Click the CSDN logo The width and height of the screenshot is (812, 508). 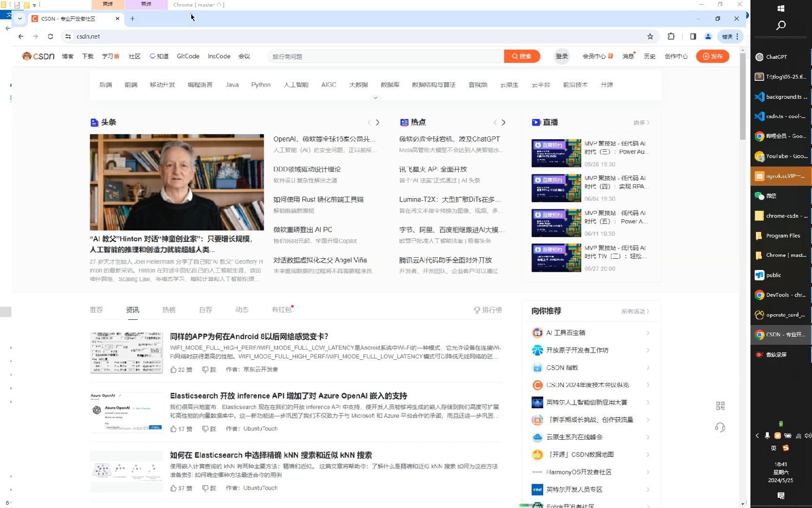click(39, 56)
